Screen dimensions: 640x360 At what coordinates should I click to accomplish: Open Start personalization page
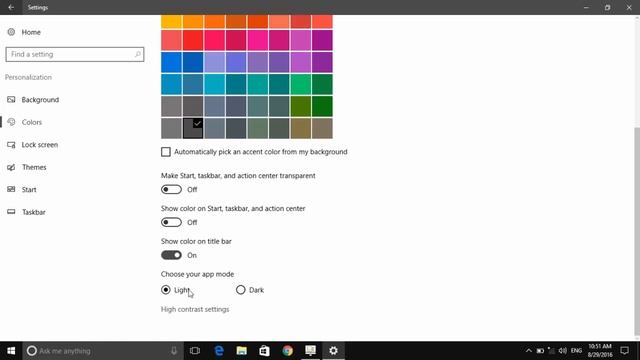(x=29, y=189)
